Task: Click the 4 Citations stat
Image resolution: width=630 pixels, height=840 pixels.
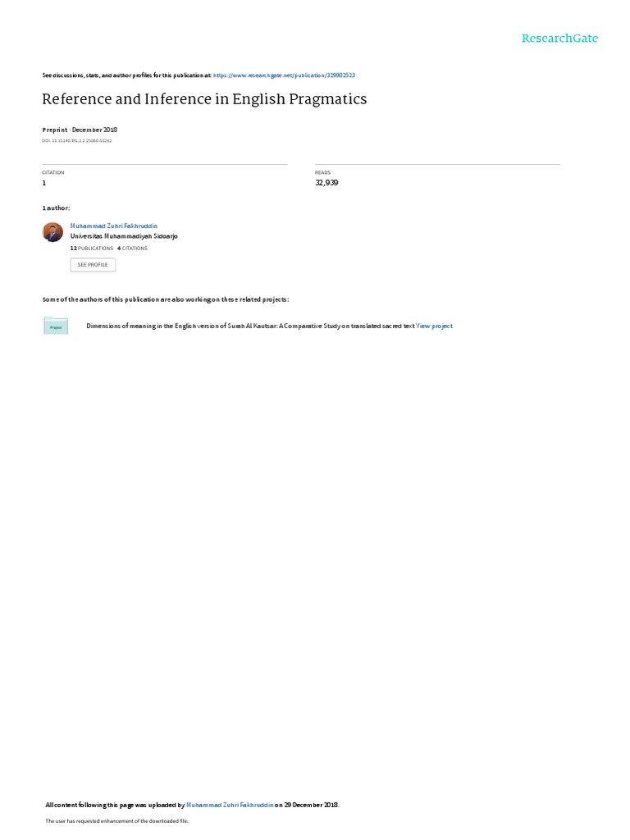Action: 132,249
